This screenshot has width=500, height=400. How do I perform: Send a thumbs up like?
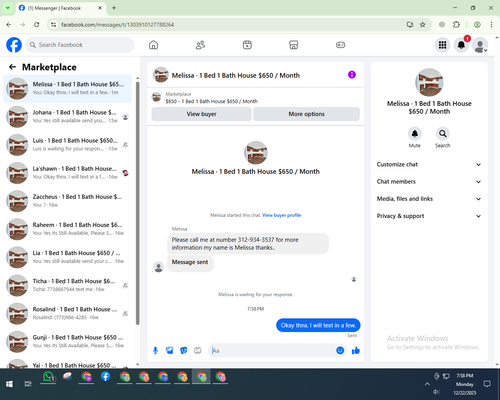coord(356,350)
